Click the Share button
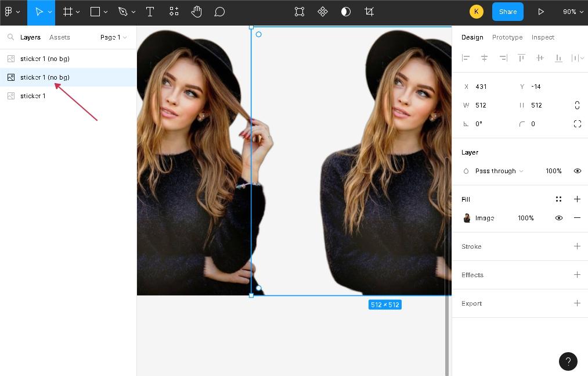The width and height of the screenshot is (588, 376). coord(507,12)
